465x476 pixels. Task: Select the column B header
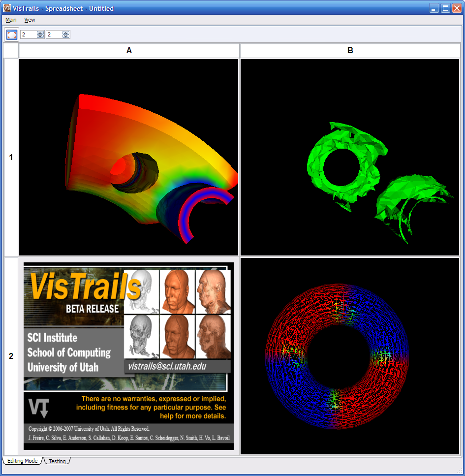pos(350,51)
